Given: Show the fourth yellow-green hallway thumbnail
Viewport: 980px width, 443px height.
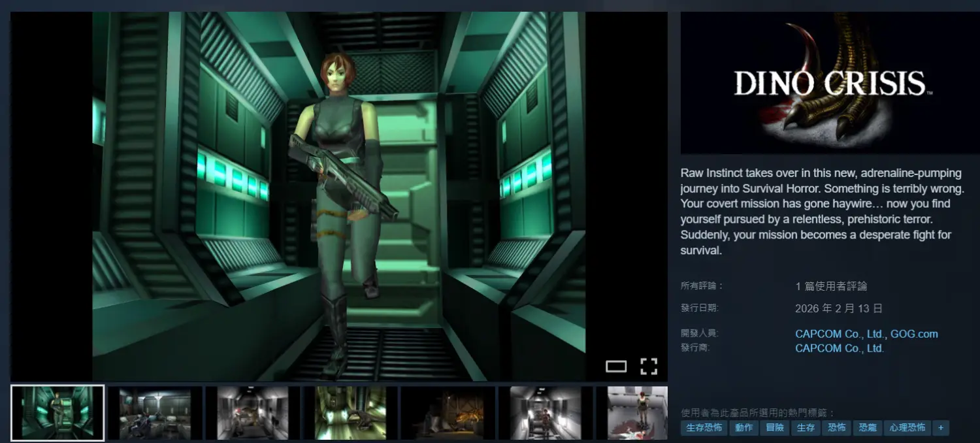Looking at the screenshot, I should [x=350, y=413].
